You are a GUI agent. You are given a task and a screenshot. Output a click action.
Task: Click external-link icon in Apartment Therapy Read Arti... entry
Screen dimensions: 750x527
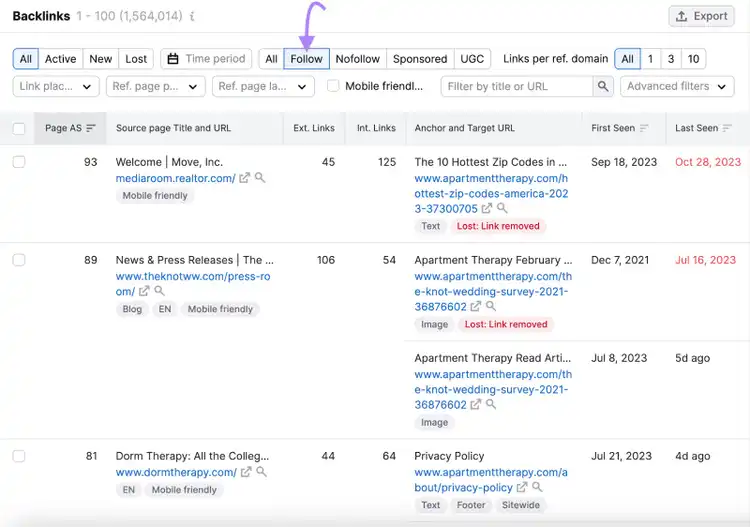point(475,405)
